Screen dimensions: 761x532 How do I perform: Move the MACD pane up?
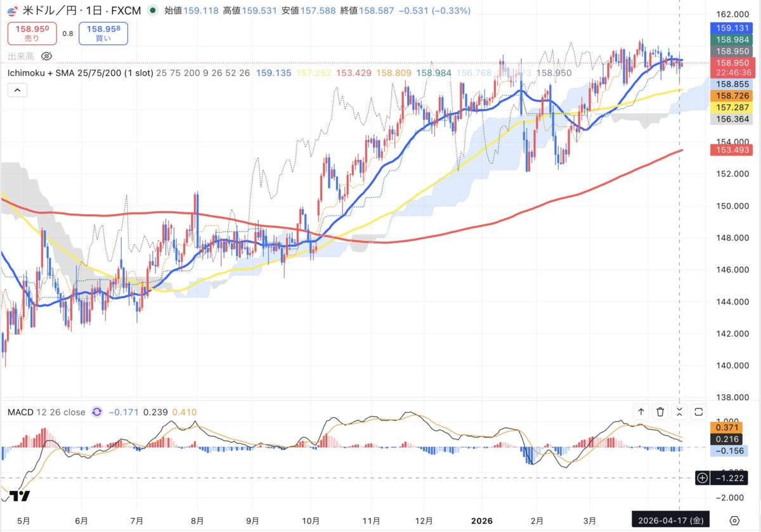tap(641, 412)
